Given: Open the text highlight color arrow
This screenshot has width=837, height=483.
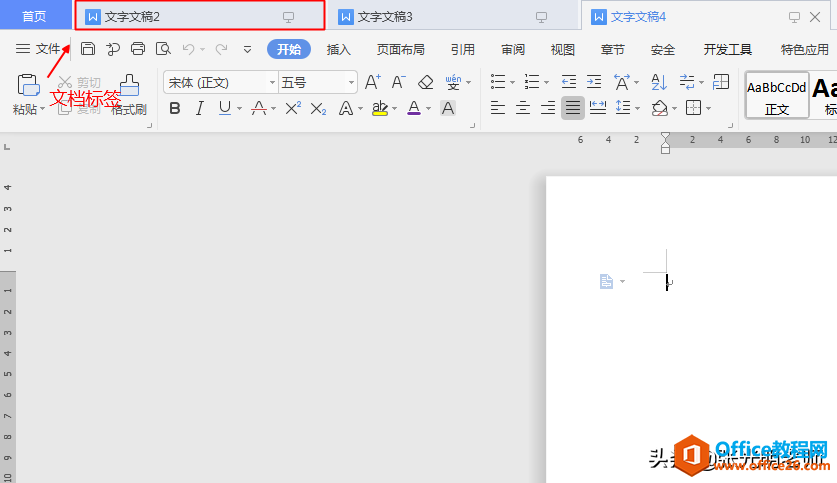Looking at the screenshot, I should click(x=394, y=109).
